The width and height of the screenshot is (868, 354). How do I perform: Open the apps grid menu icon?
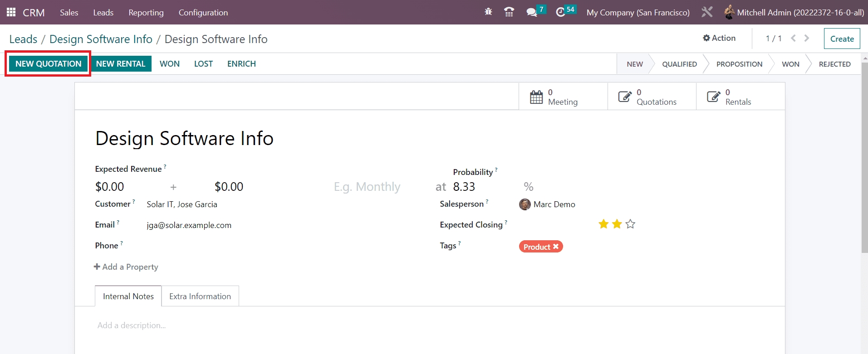coord(11,12)
